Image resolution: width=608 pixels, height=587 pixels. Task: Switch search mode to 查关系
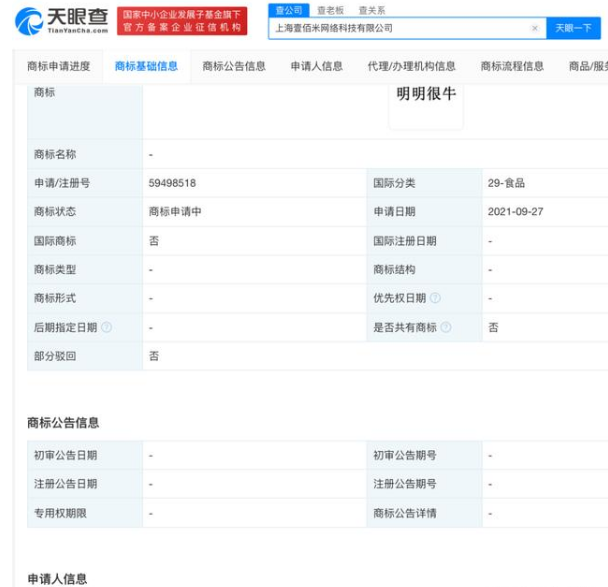[x=371, y=10]
